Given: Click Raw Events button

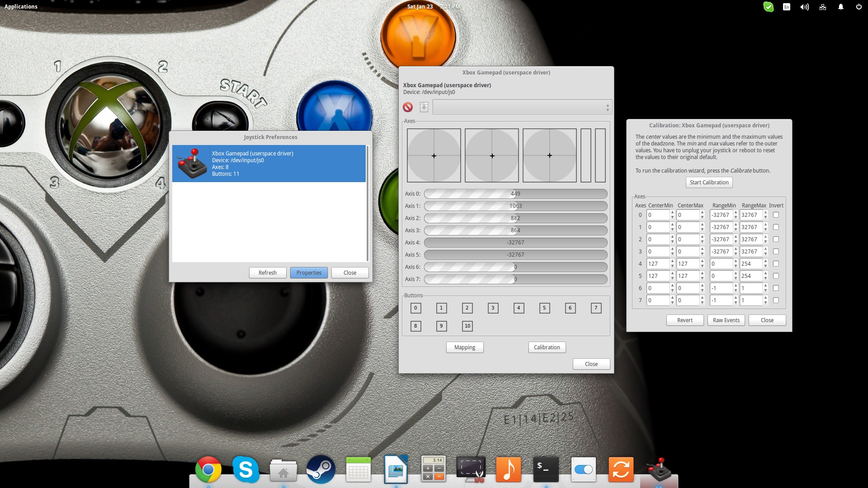Looking at the screenshot, I should click(726, 320).
